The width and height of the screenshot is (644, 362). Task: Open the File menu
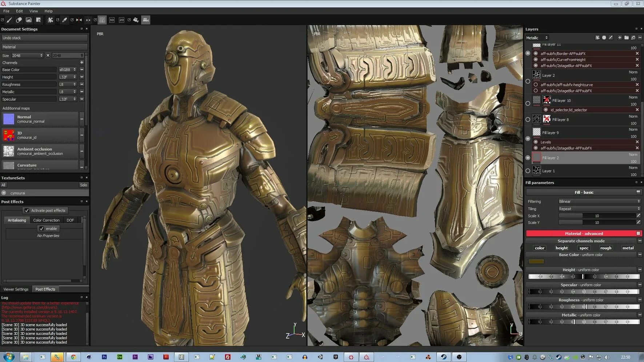(x=6, y=11)
